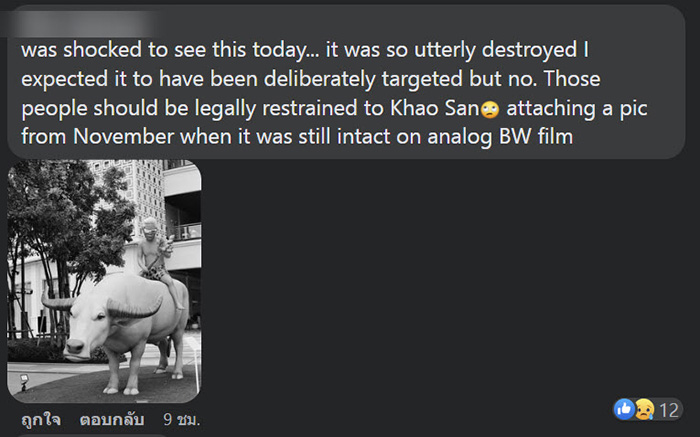Open the attached buffalo statue photo
700x437 pixels.
[x=104, y=280]
